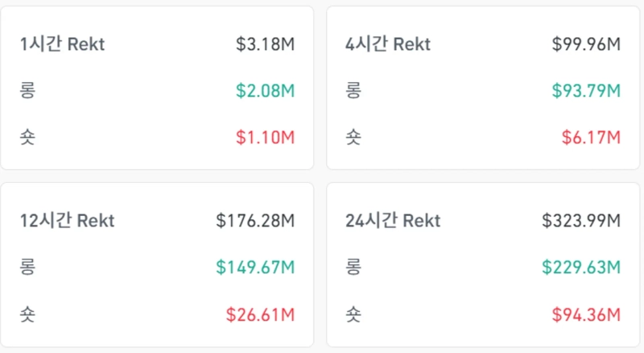The image size is (644, 353).
Task: Click the 12-hour long $149.67M amount
Action: (x=255, y=266)
